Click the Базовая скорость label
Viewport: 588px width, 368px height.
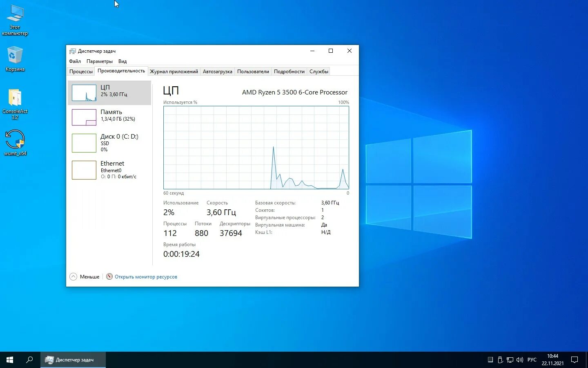click(275, 203)
